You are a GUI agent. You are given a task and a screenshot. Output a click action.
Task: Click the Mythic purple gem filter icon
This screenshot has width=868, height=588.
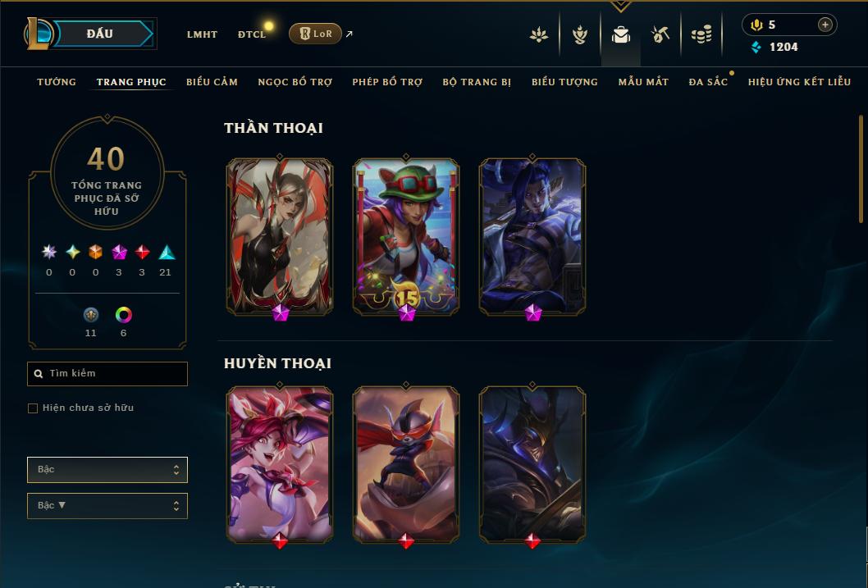tap(119, 253)
